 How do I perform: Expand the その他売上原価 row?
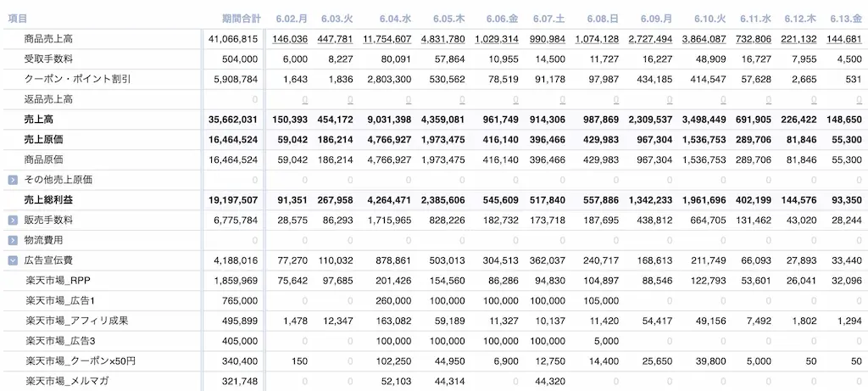pos(13,180)
